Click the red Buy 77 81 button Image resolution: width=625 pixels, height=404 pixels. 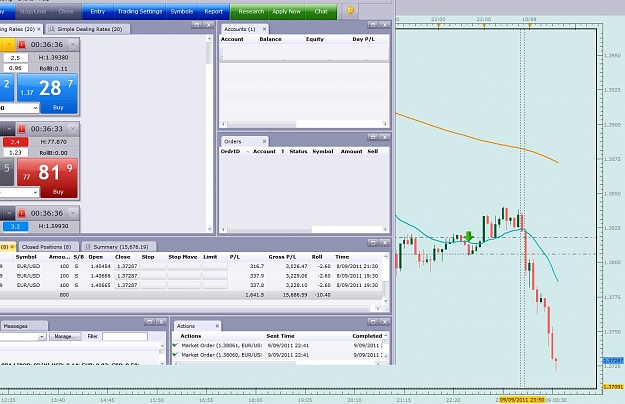click(47, 178)
